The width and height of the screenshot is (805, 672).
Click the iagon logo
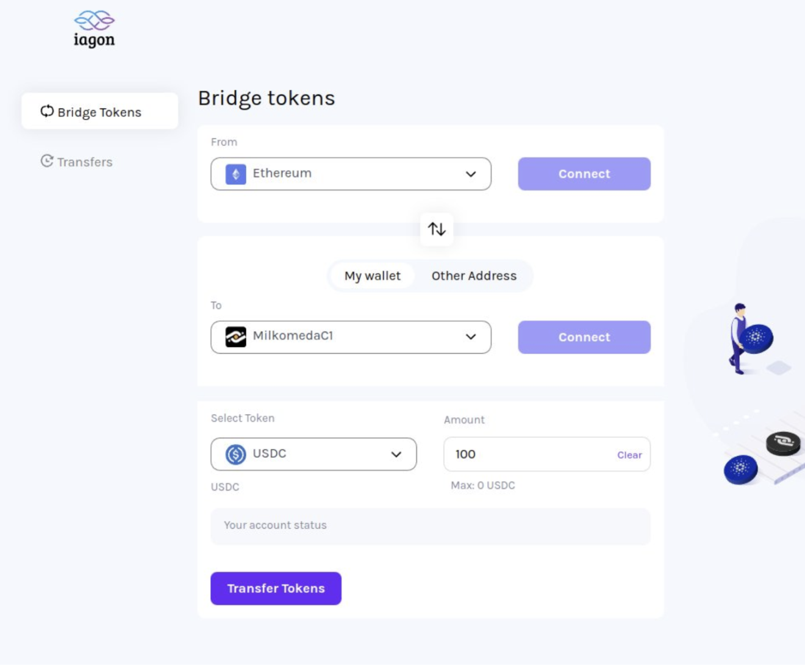[x=94, y=29]
